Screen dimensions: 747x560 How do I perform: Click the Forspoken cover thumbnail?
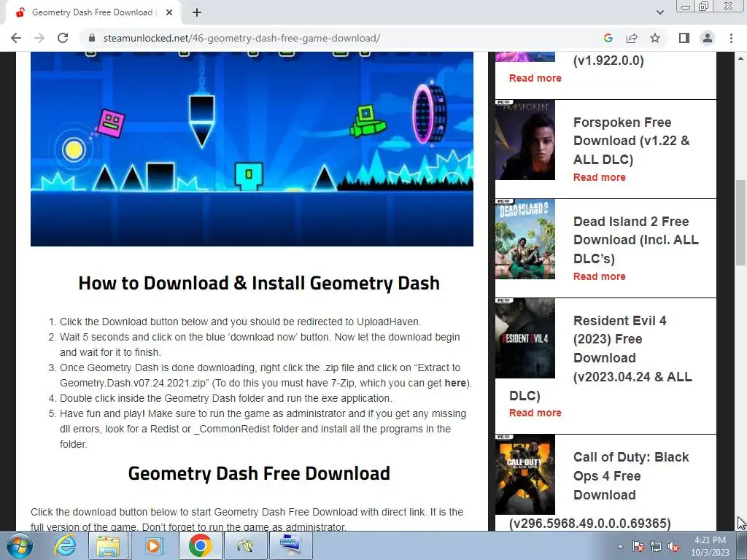pos(525,140)
